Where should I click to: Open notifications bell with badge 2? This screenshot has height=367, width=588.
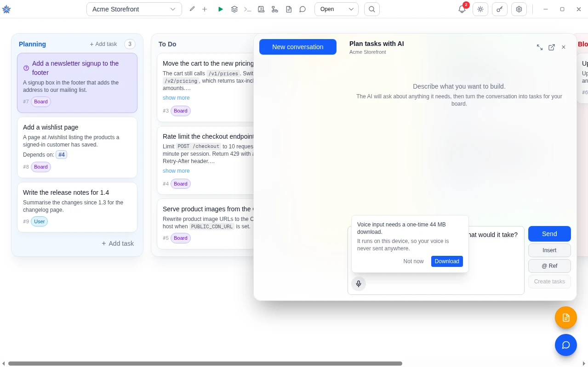pos(462,9)
